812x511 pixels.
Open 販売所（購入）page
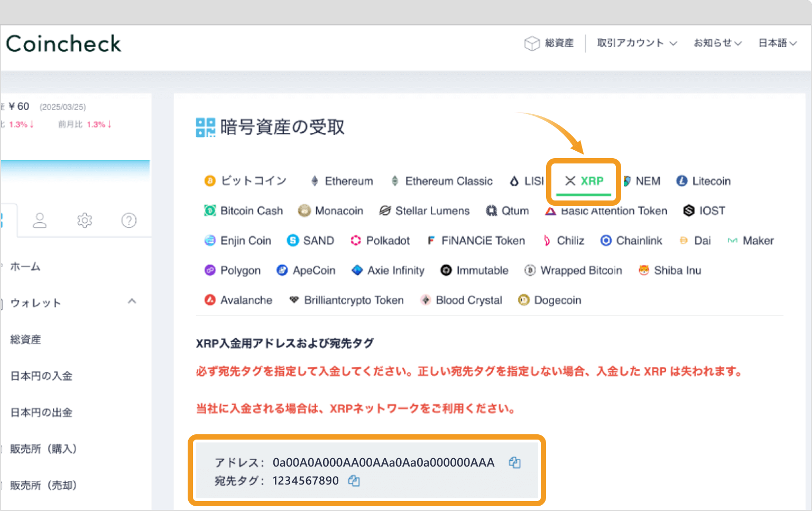(43, 449)
